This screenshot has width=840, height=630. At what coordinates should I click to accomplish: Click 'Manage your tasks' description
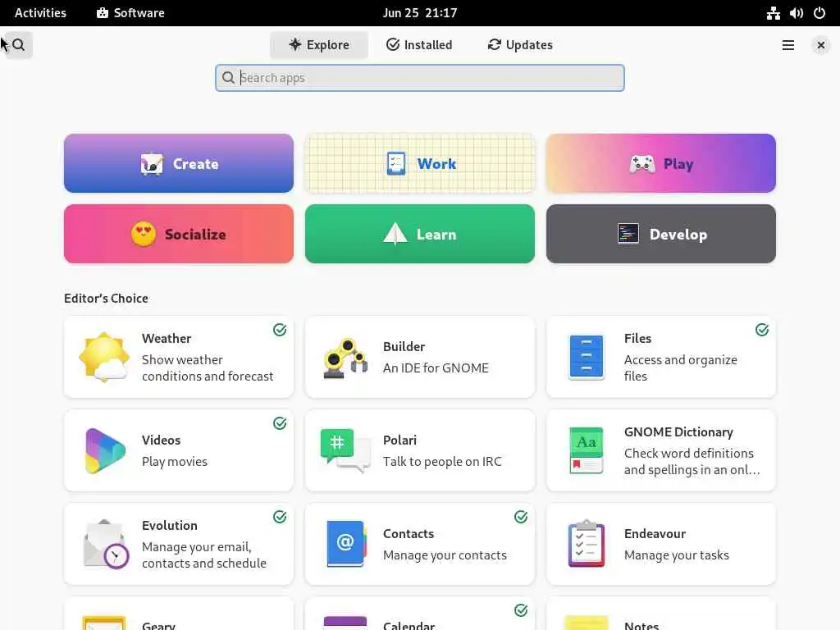coord(676,555)
